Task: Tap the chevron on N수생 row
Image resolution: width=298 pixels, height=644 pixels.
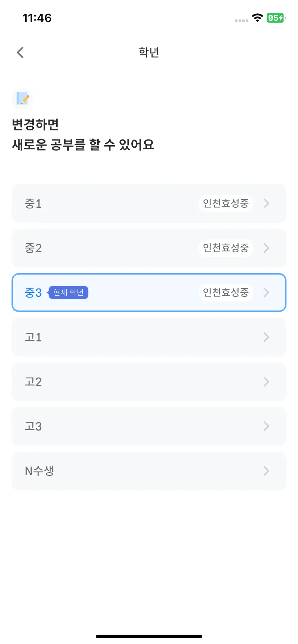Action: (266, 471)
